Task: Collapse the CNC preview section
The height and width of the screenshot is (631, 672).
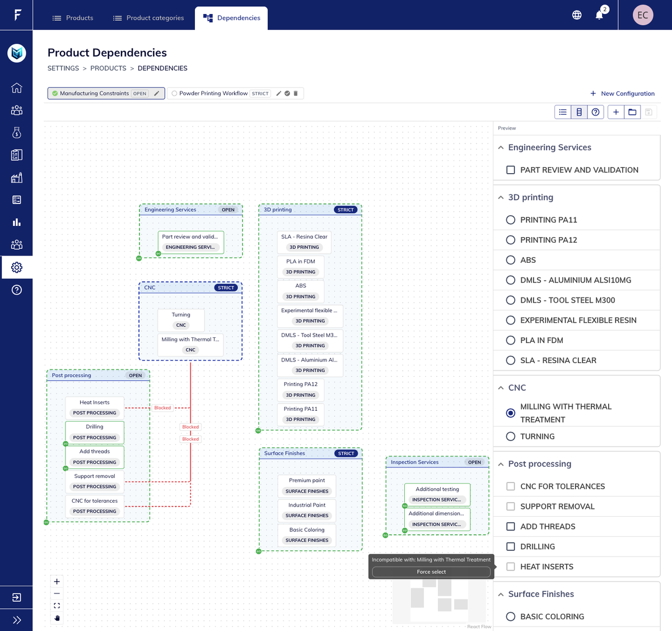Action: pos(501,388)
